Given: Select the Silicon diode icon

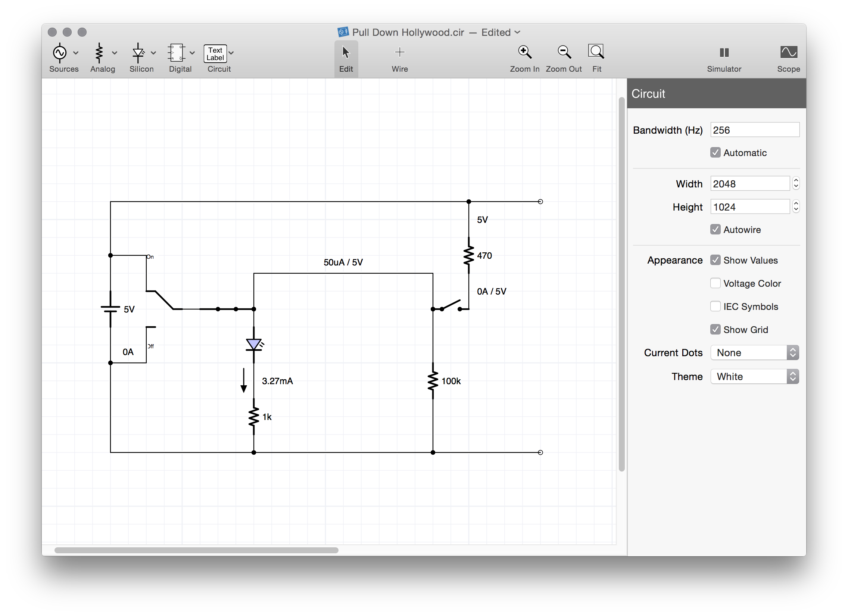Looking at the screenshot, I should tap(138, 53).
